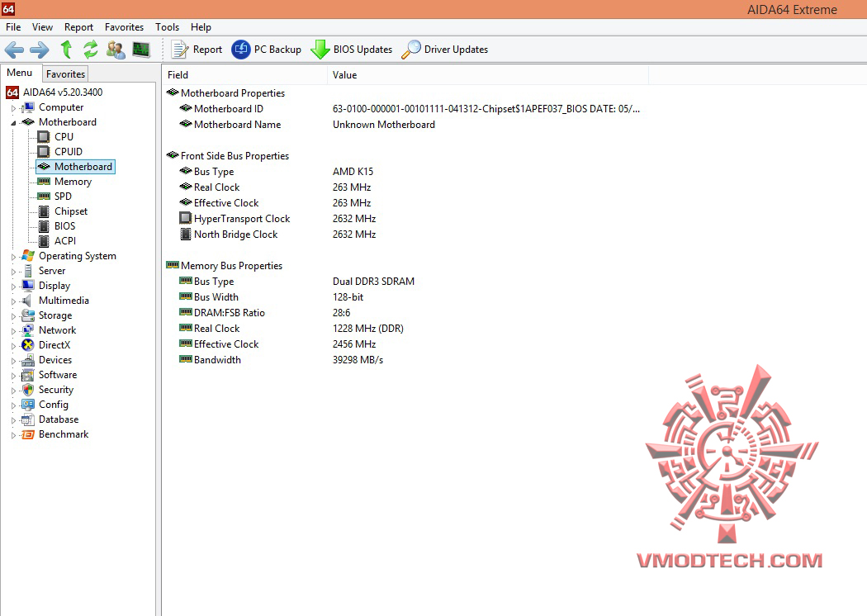Click the Software icon in tree
The width and height of the screenshot is (867, 616).
click(27, 375)
